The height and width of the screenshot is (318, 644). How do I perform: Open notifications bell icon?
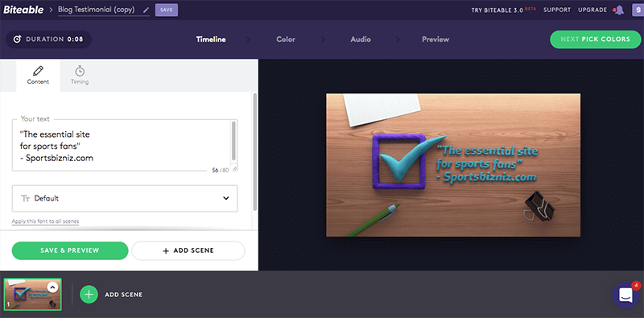pos(618,10)
